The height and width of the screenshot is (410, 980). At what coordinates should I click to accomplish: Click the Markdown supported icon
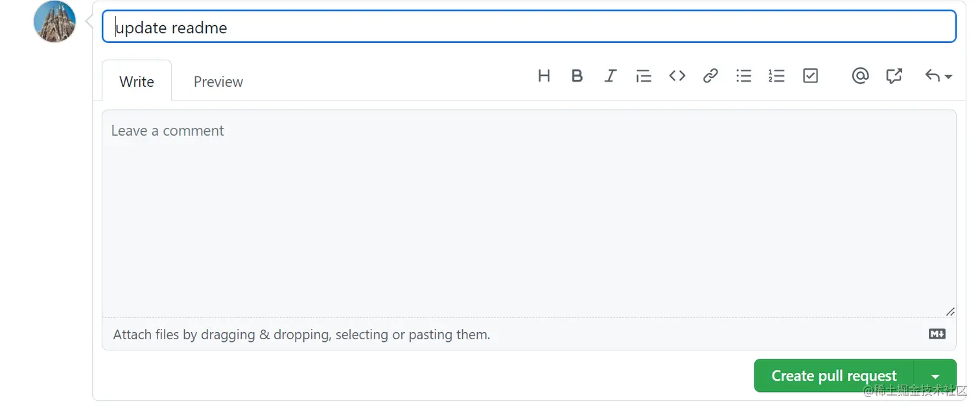point(937,334)
